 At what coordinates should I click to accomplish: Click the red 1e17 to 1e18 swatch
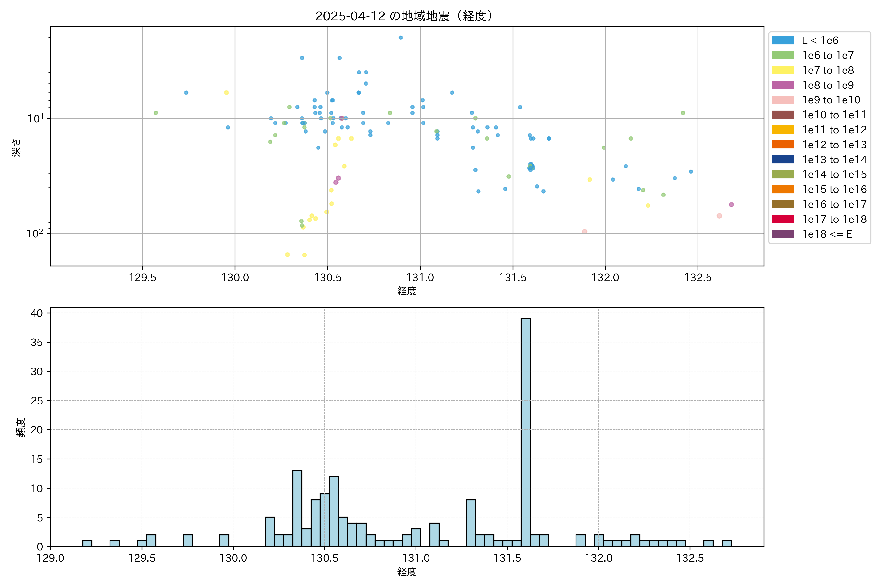[x=783, y=219]
